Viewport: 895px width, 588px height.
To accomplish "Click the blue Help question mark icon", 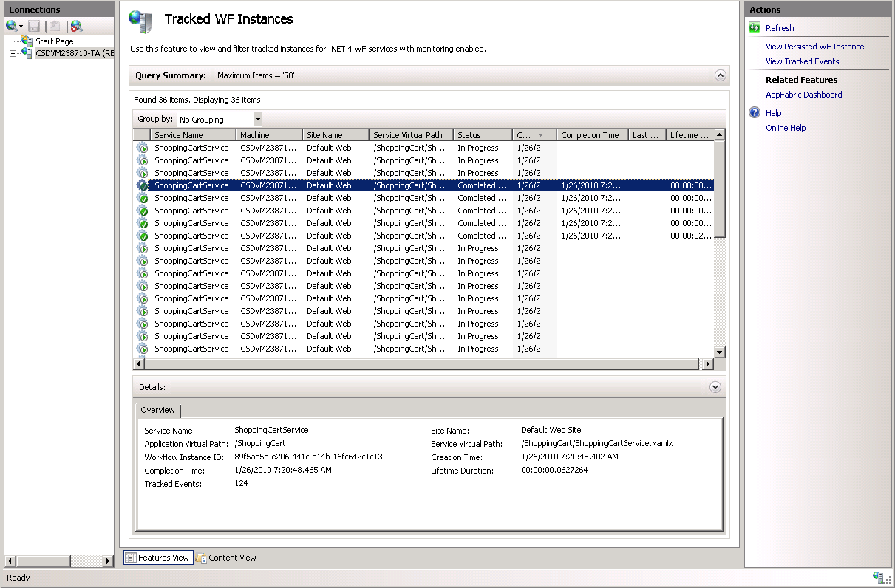I will (x=755, y=113).
